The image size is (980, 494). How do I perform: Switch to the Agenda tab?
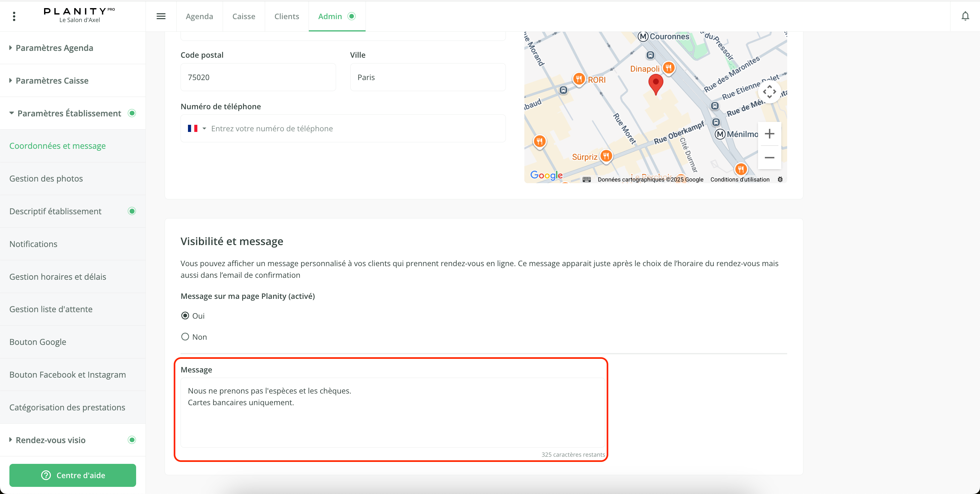[x=199, y=16]
